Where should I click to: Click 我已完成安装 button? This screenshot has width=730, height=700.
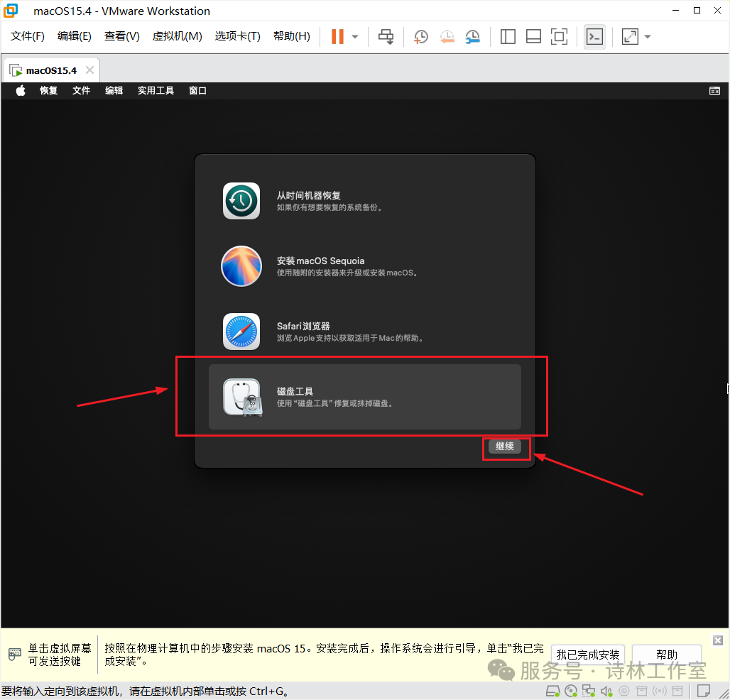pyautogui.click(x=587, y=655)
